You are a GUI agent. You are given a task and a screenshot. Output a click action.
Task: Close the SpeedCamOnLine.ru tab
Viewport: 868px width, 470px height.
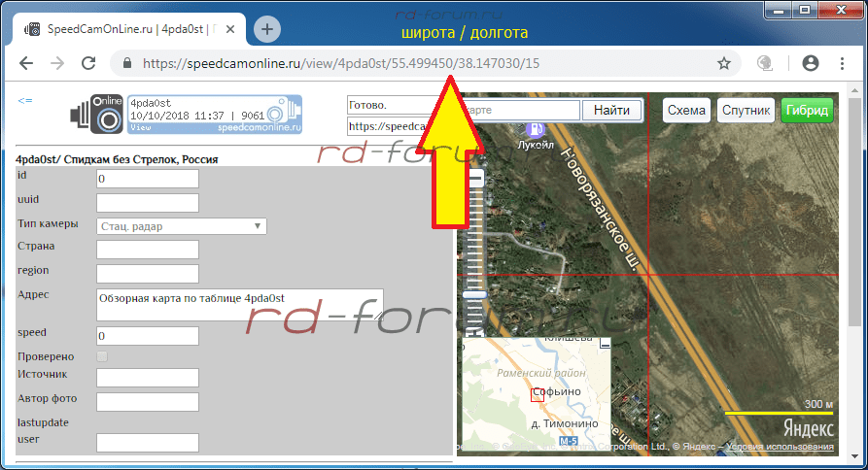[230, 29]
